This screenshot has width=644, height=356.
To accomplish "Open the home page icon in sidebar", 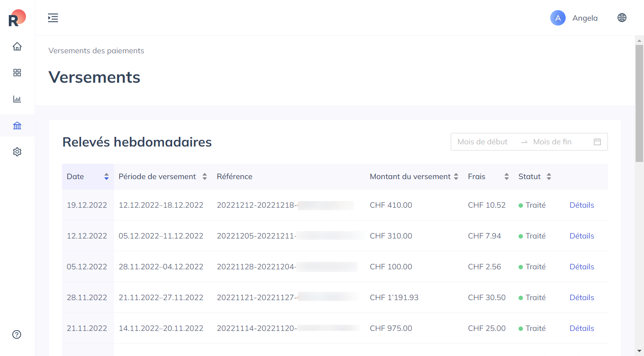I will (17, 46).
